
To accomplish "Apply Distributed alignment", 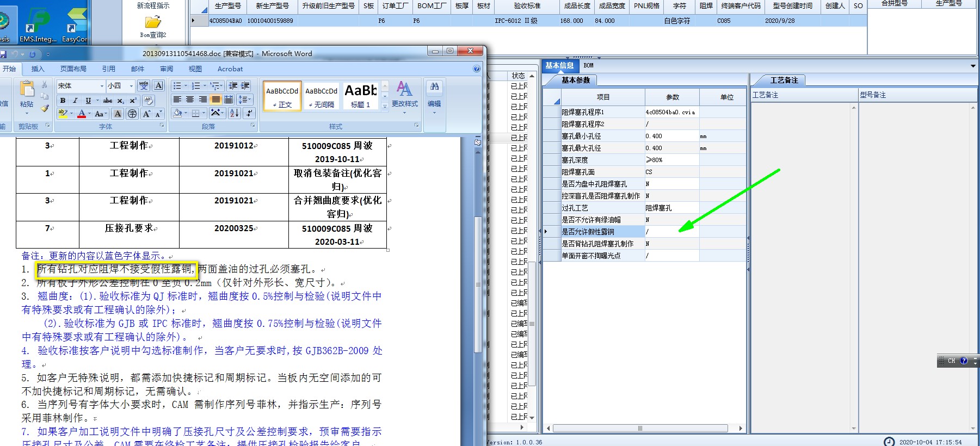I will [x=229, y=100].
